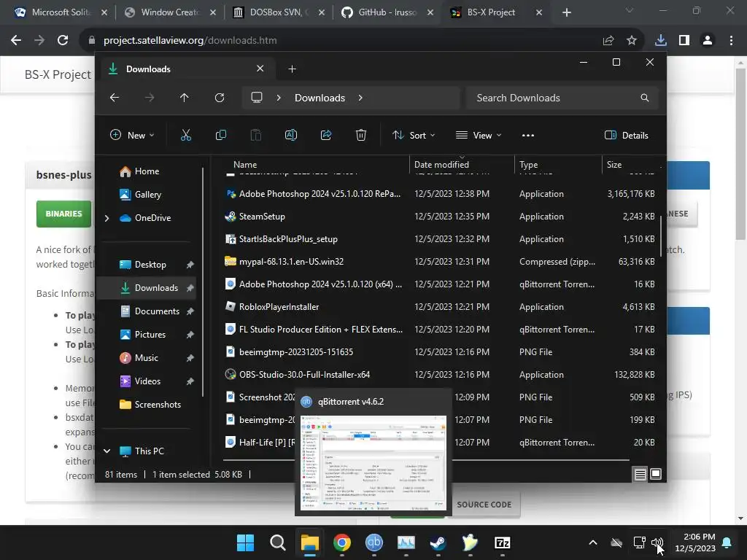Open Chrome downloads icon
This screenshot has width=747, height=560.
point(660,41)
